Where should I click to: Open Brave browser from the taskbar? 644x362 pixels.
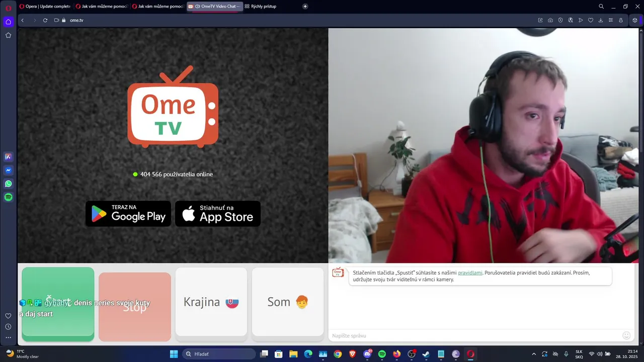(352, 354)
